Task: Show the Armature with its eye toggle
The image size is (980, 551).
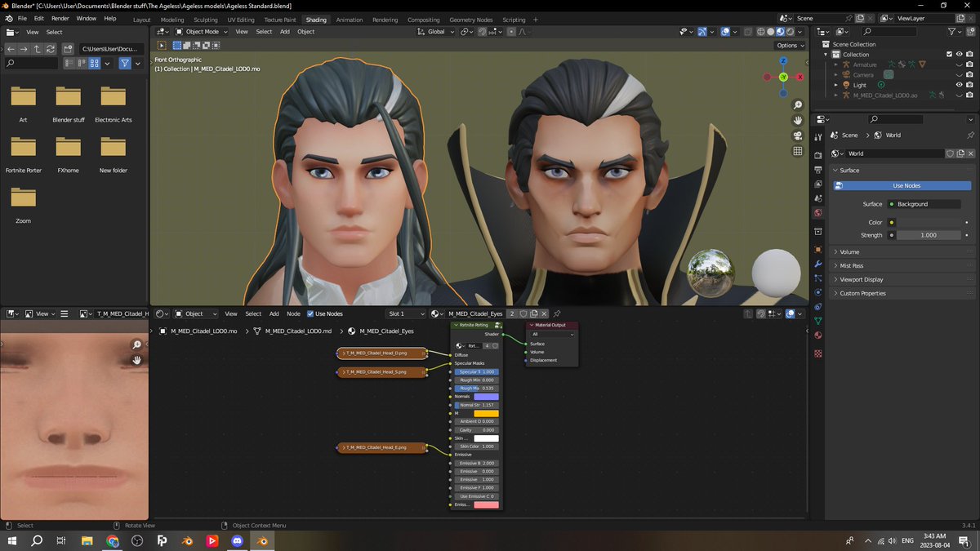Action: 959,64
